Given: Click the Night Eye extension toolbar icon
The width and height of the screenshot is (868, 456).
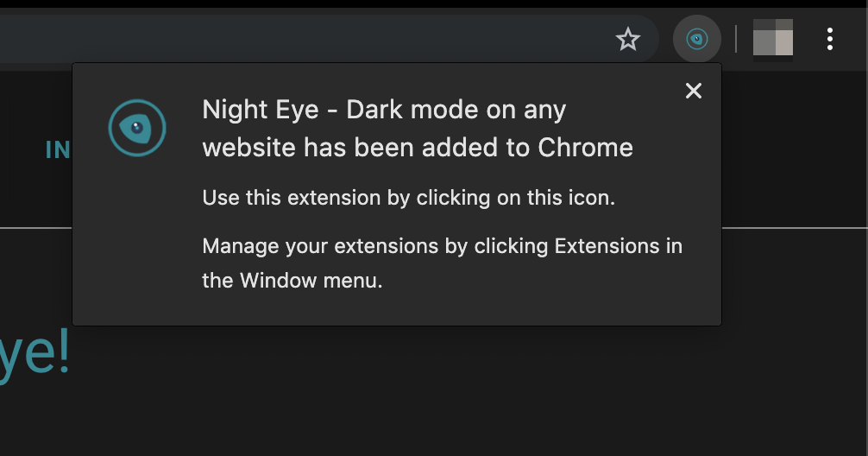Looking at the screenshot, I should point(696,39).
